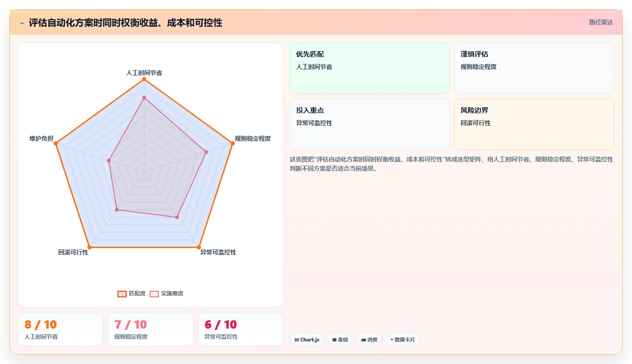Click the lightning icon beside the title
The width and height of the screenshot is (632, 364).
[x=22, y=23]
